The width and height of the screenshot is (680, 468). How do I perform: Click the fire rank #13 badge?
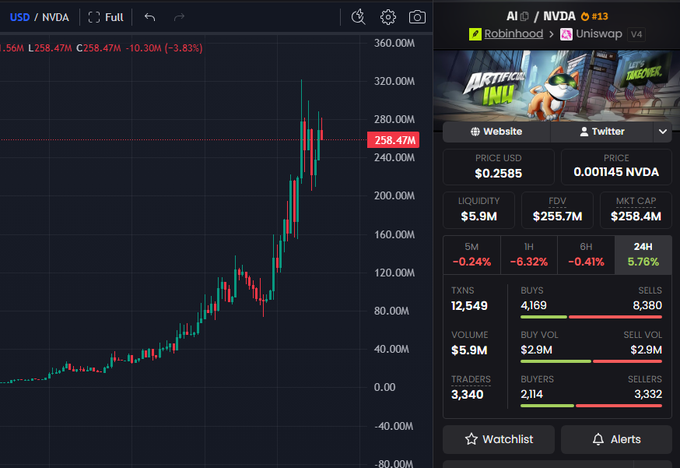(x=595, y=16)
